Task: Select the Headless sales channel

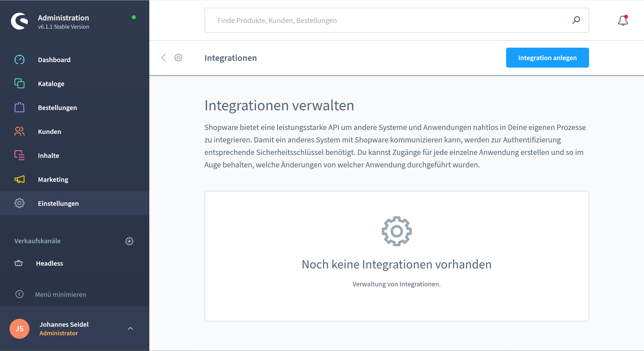Action: (x=49, y=263)
